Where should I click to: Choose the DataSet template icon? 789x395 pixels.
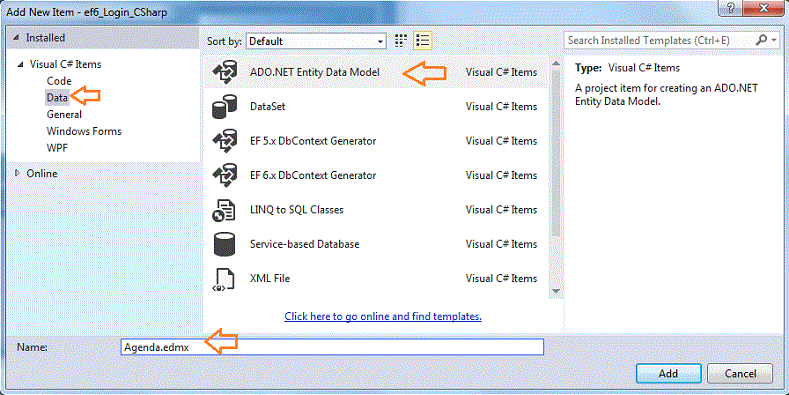coord(224,107)
